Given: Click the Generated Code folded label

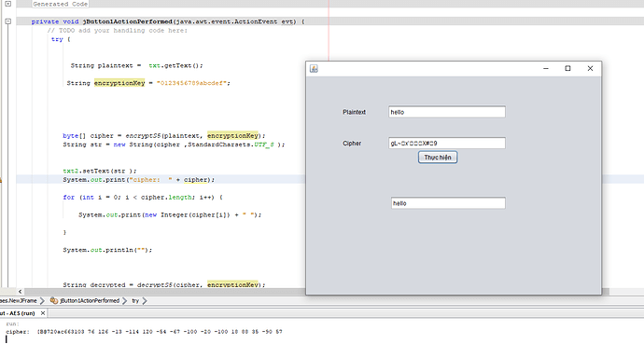Looking at the screenshot, I should tap(60, 4).
